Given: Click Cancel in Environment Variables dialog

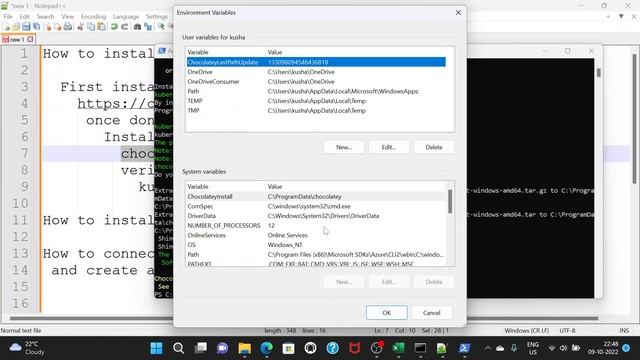Looking at the screenshot, I should click(x=431, y=313).
